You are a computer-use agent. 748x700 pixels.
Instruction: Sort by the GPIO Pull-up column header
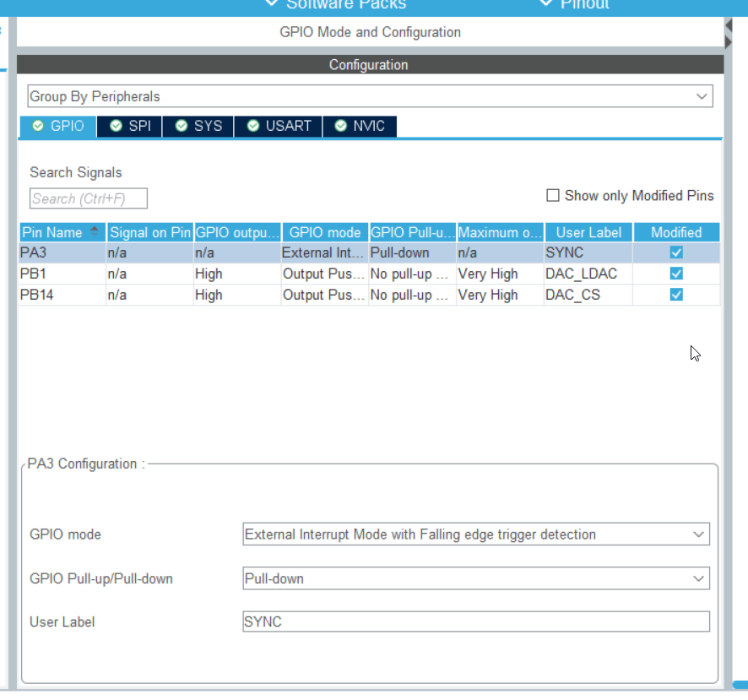[x=413, y=232]
